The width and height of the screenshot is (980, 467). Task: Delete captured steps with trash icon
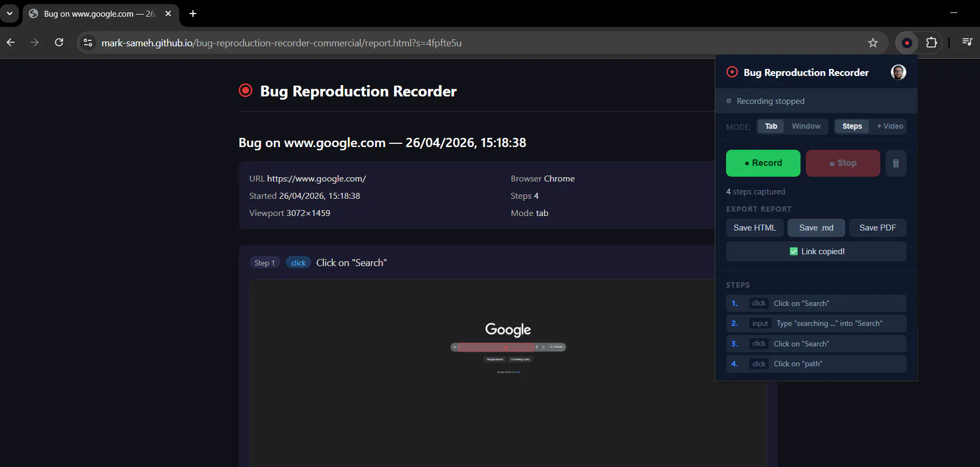895,163
